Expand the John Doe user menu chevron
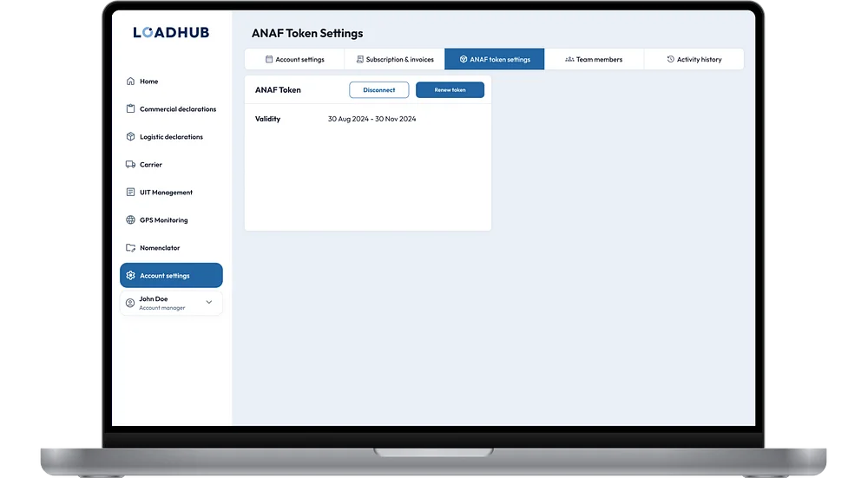The width and height of the screenshot is (868, 478). pos(209,302)
